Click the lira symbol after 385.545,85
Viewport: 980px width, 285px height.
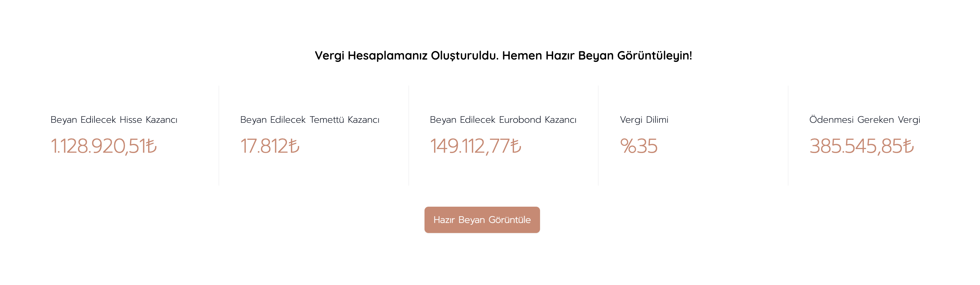908,146
